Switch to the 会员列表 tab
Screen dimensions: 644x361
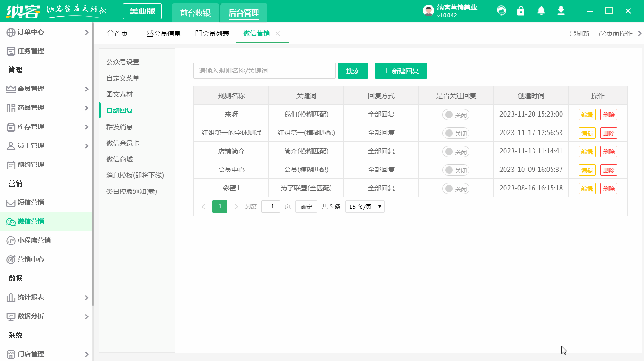coord(212,33)
